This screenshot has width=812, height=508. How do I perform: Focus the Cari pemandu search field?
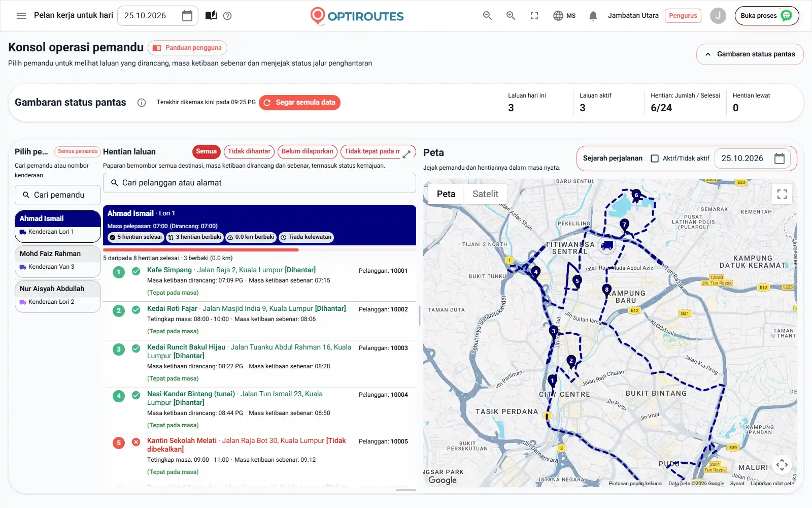58,195
